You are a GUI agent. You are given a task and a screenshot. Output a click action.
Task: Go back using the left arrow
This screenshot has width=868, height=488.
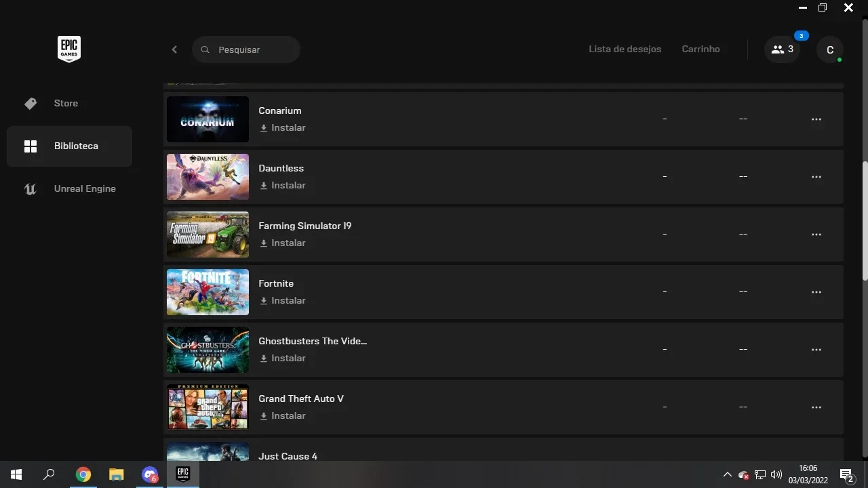point(174,49)
